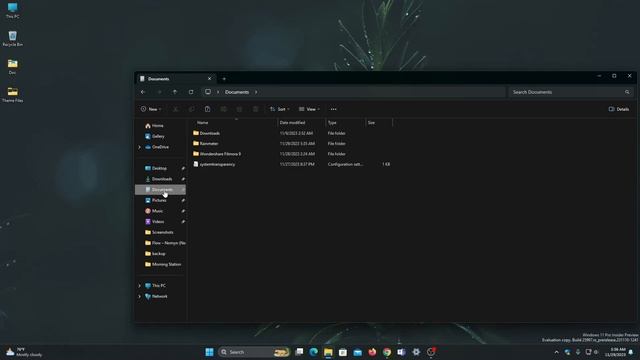Expand the Network tree node
This screenshot has width=640, height=360.
coord(140,296)
